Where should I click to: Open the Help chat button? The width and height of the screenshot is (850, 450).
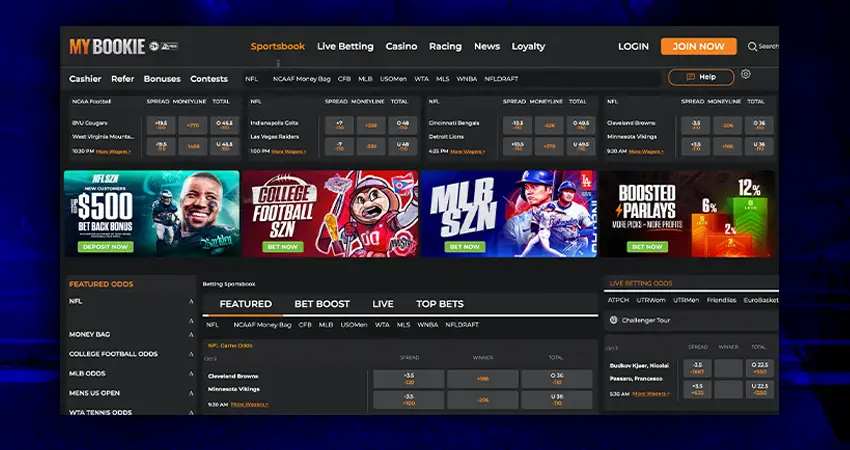701,77
